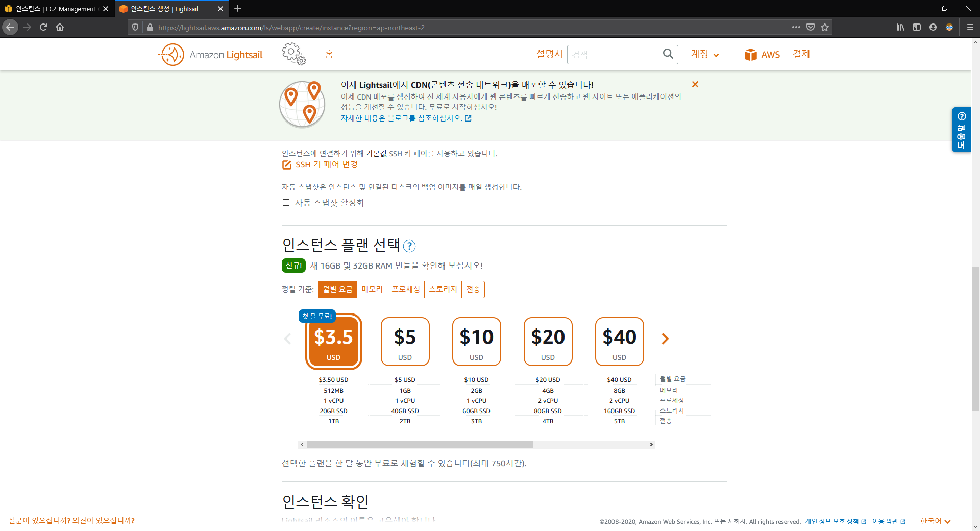Image resolution: width=980 pixels, height=531 pixels.
Task: Select the $10 USD plan
Action: tap(476, 342)
